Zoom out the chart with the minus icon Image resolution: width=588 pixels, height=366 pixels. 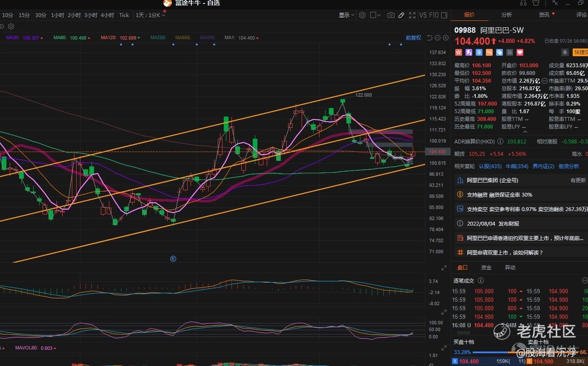click(438, 38)
